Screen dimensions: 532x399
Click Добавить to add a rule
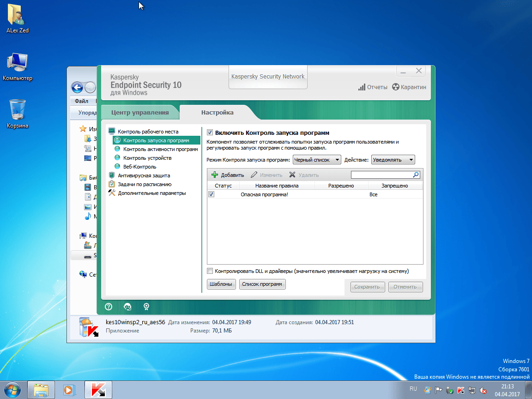point(228,175)
